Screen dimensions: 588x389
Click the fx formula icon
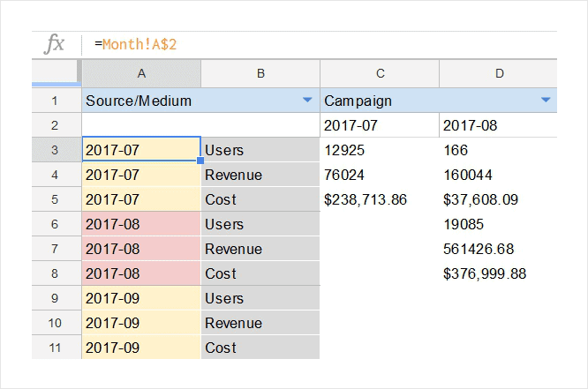coord(55,44)
